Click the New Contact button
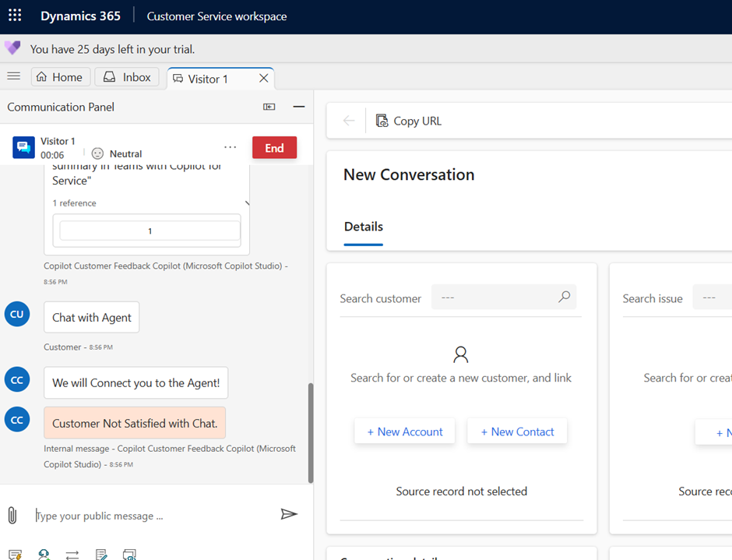 click(517, 431)
